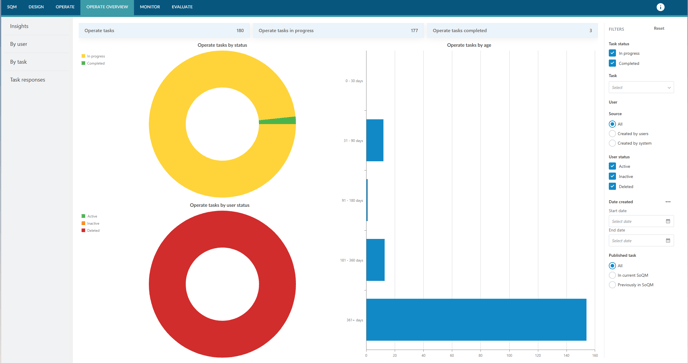Image resolution: width=688 pixels, height=363 pixels.
Task: Click the Inactive legend entry
Action: click(90, 223)
